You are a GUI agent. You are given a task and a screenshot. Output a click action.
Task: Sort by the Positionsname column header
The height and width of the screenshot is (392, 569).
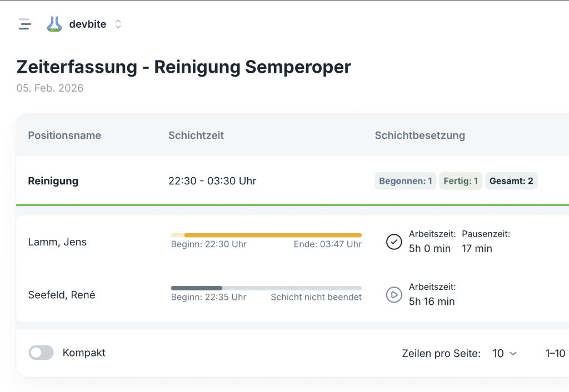tap(64, 135)
